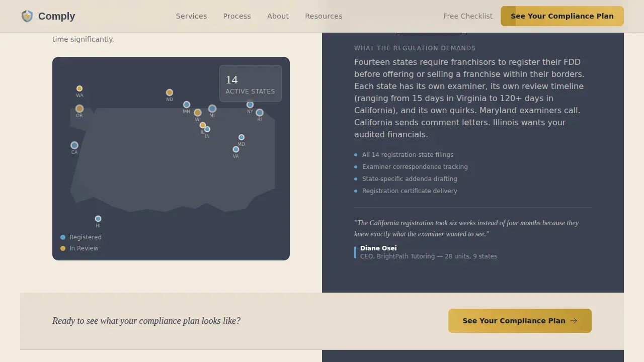This screenshot has width=644, height=362.
Task: Select the North Dakota map marker
Action: coord(170,93)
